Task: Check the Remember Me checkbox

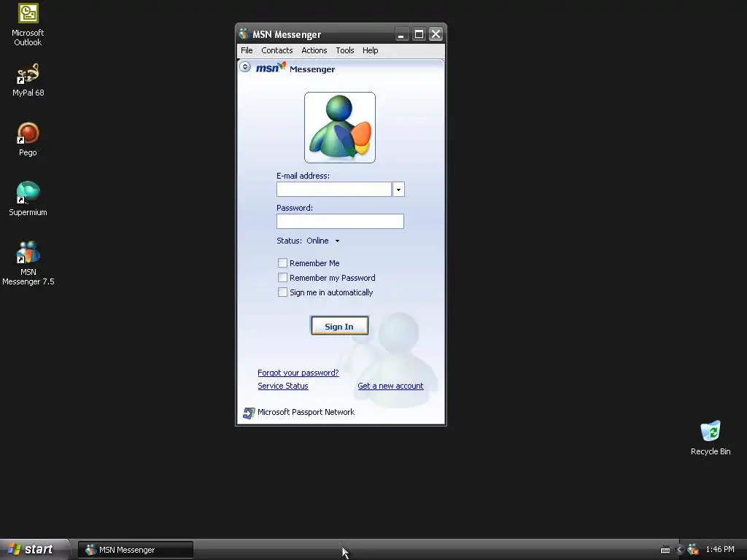Action: [282, 262]
